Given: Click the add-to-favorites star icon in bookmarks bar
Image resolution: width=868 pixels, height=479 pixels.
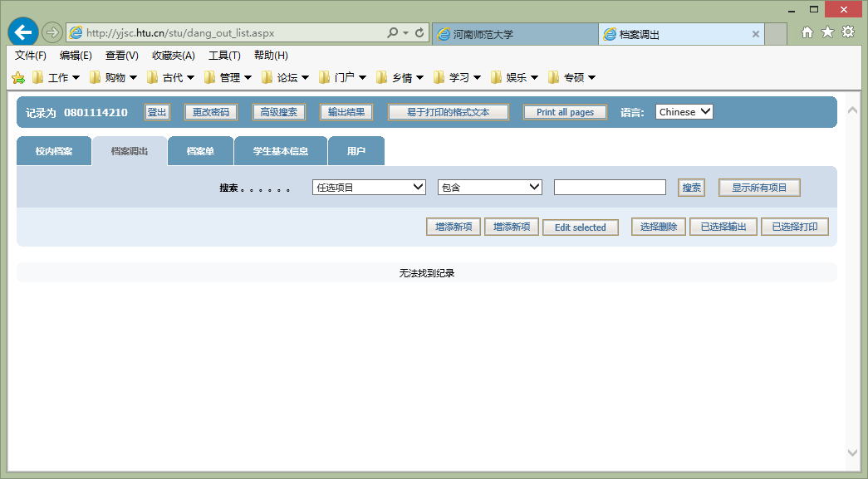Looking at the screenshot, I should (x=18, y=78).
